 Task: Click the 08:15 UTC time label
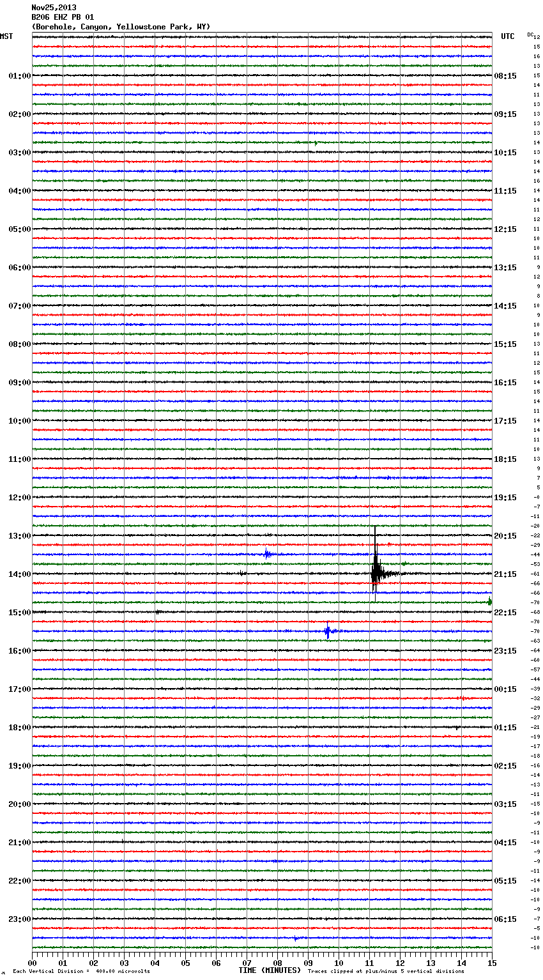pyautogui.click(x=505, y=76)
